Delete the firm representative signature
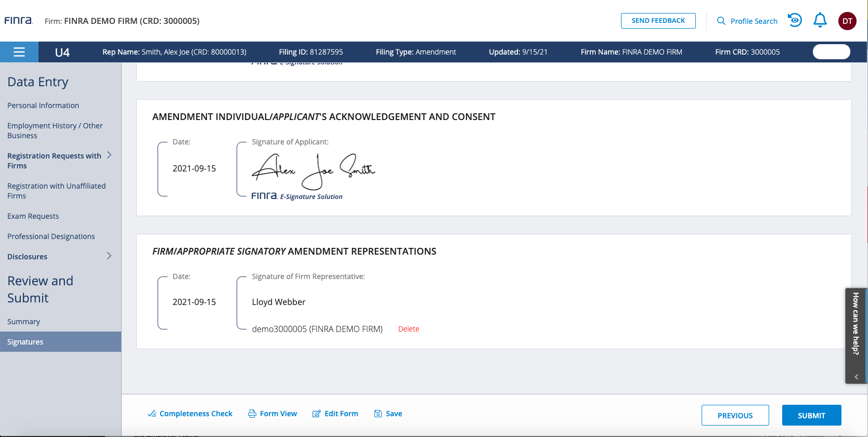This screenshot has width=868, height=437. coord(408,329)
